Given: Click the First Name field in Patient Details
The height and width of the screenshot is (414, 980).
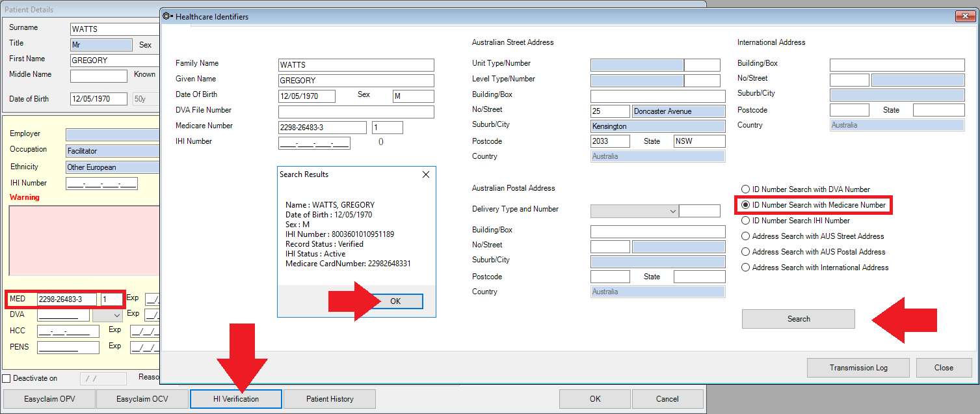Looking at the screenshot, I should (x=115, y=61).
